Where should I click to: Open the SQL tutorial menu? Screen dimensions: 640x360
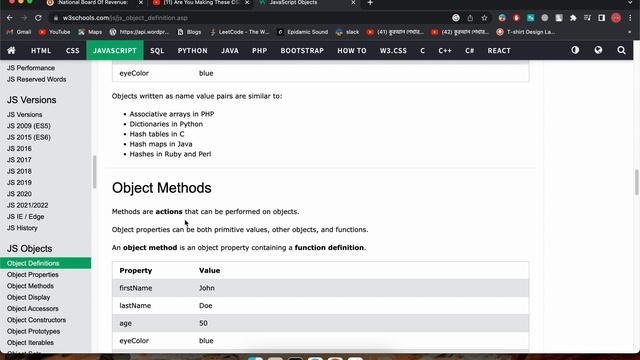(x=157, y=51)
